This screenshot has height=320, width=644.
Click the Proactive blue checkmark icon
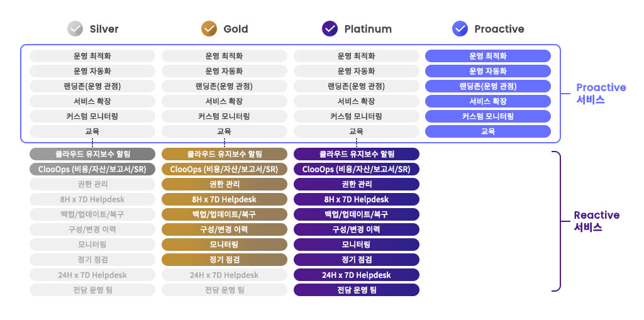click(460, 29)
